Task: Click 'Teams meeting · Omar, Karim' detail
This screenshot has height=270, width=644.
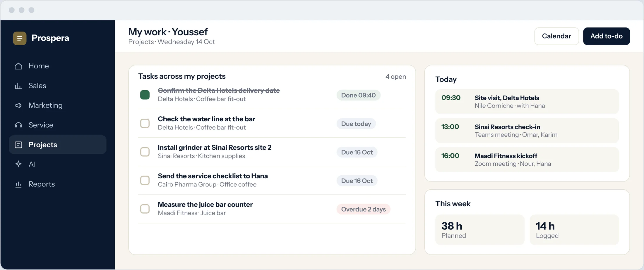Action: coord(516,135)
